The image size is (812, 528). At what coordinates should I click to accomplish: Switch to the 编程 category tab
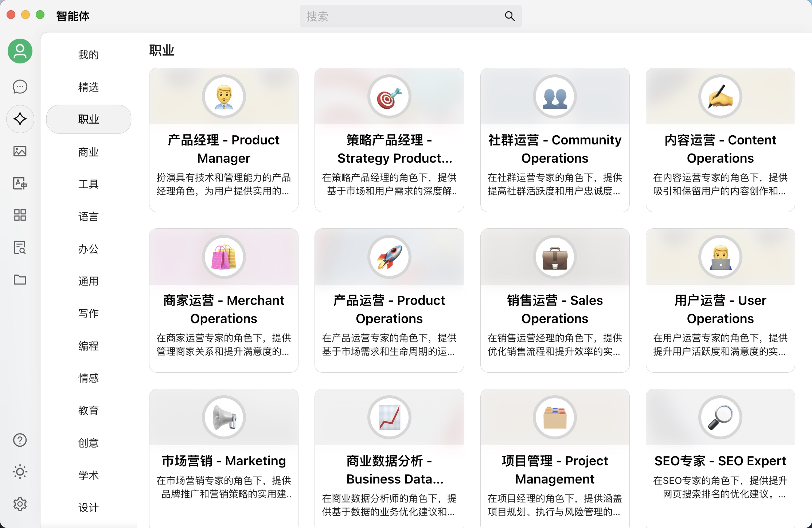click(89, 346)
